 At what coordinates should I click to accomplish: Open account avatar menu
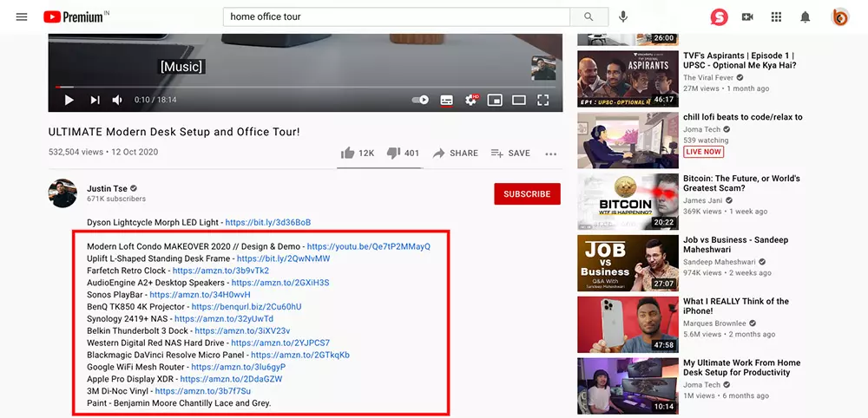tap(839, 17)
